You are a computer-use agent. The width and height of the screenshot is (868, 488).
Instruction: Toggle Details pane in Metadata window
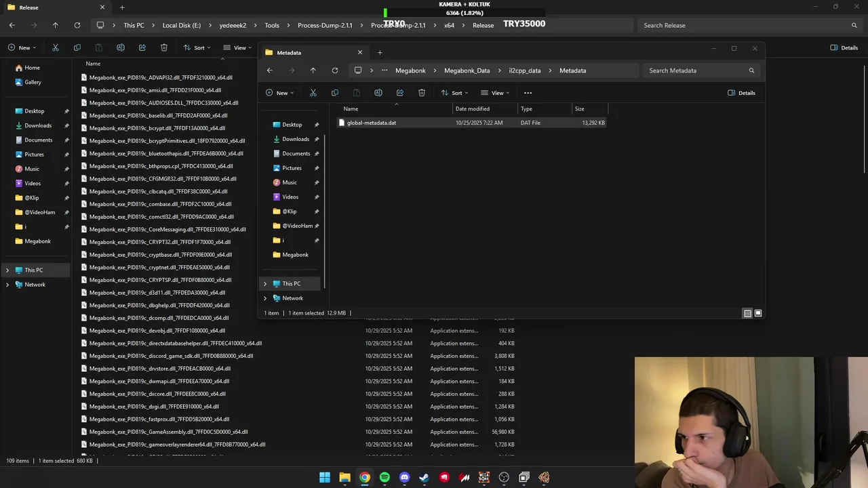point(741,93)
